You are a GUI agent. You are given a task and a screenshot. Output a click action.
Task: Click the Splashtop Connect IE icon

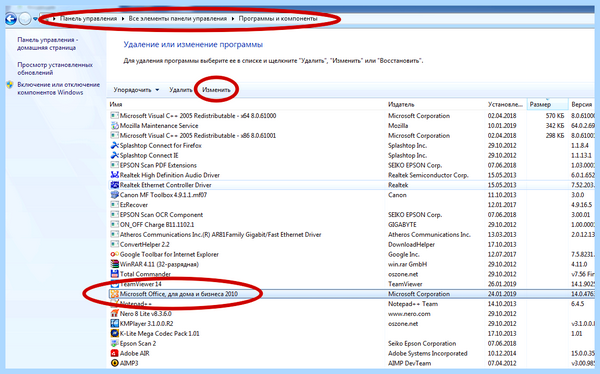(x=114, y=155)
